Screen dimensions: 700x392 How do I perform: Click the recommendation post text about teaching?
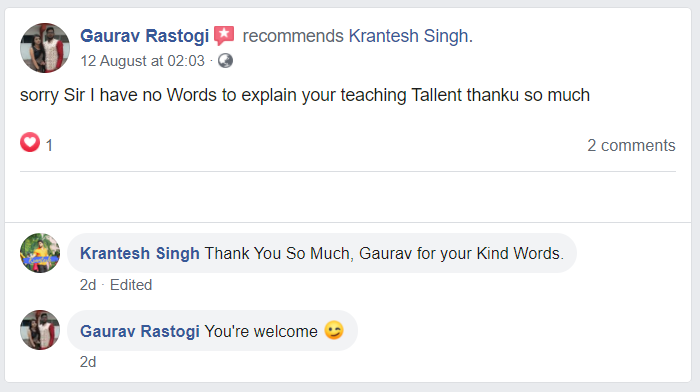(x=305, y=95)
